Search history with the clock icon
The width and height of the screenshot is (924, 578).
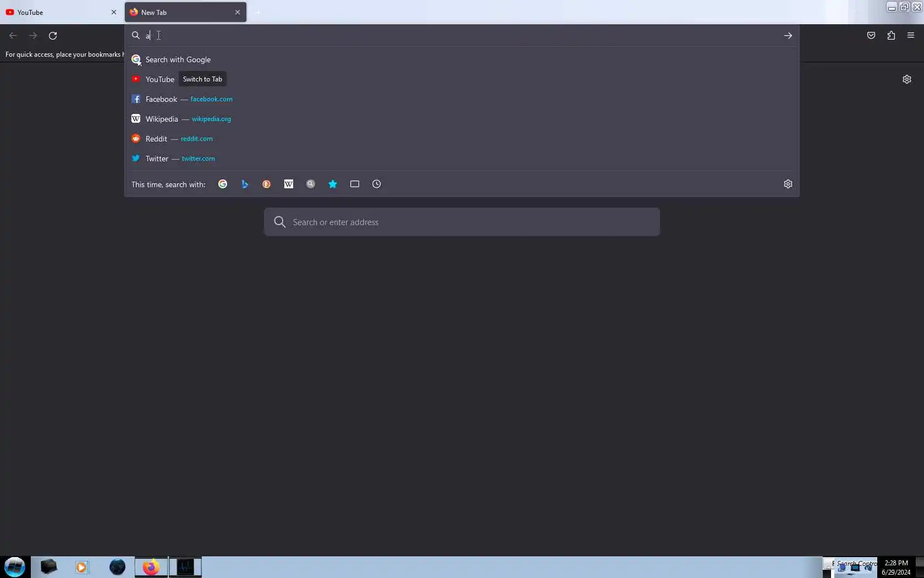click(x=377, y=184)
